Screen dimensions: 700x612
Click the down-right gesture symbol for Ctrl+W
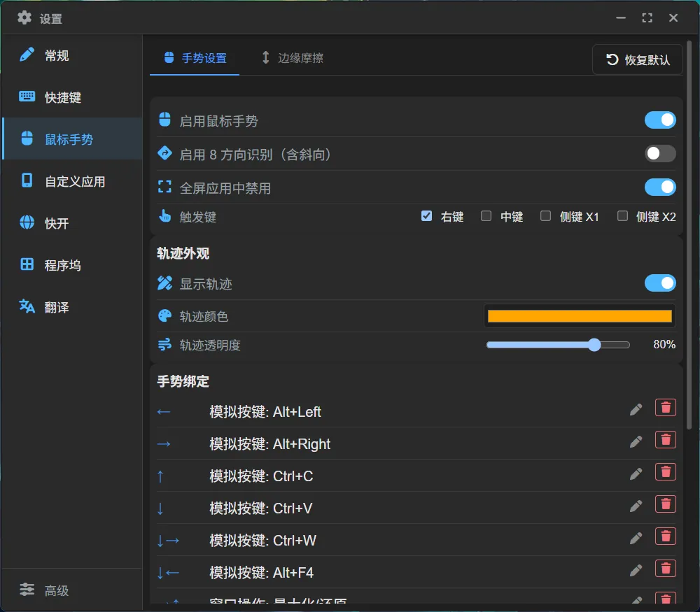tap(168, 541)
